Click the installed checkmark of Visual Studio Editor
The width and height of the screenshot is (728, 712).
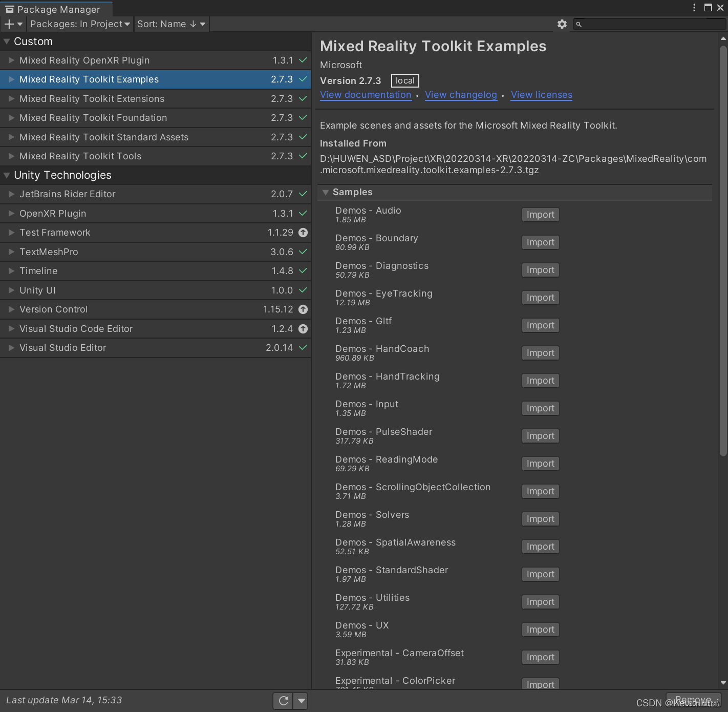coord(303,348)
